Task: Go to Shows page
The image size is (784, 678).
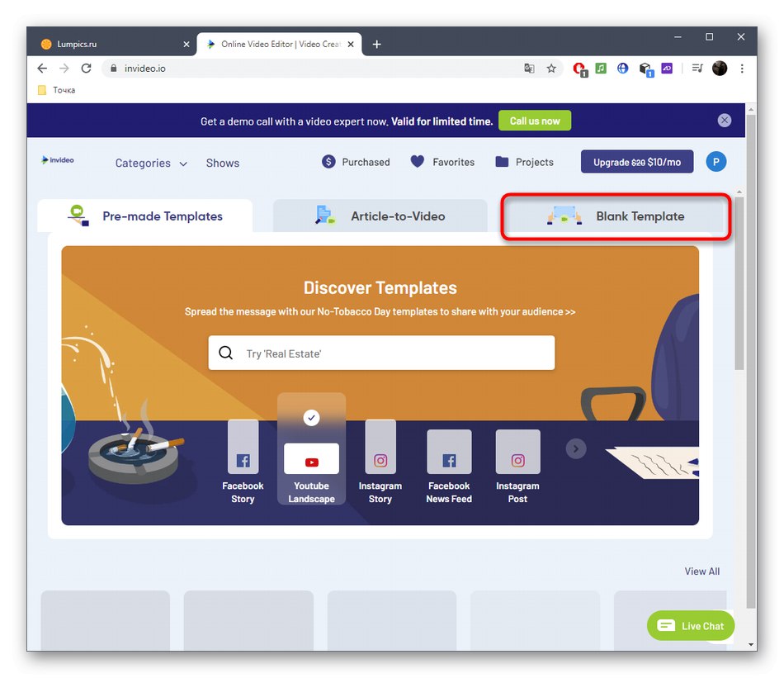Action: tap(223, 164)
